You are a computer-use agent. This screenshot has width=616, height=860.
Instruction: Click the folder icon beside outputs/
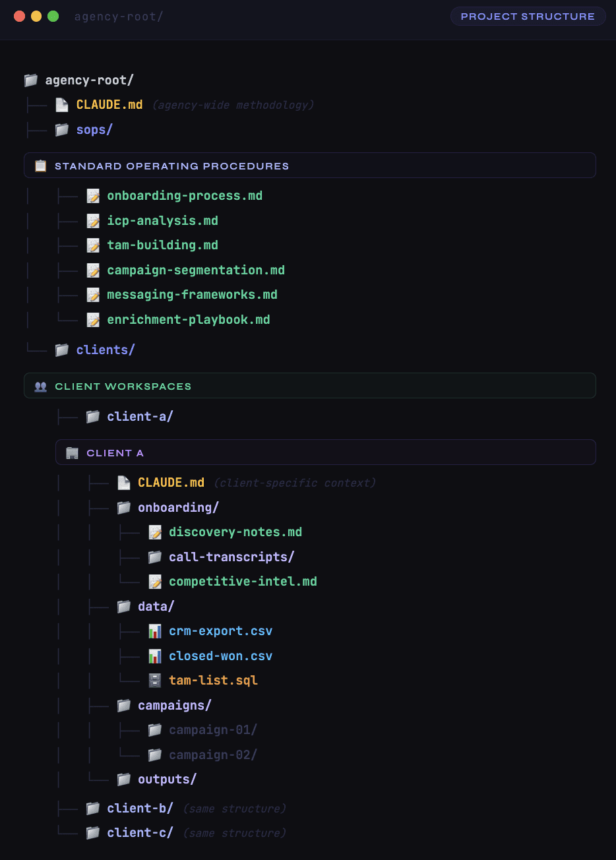point(124,779)
